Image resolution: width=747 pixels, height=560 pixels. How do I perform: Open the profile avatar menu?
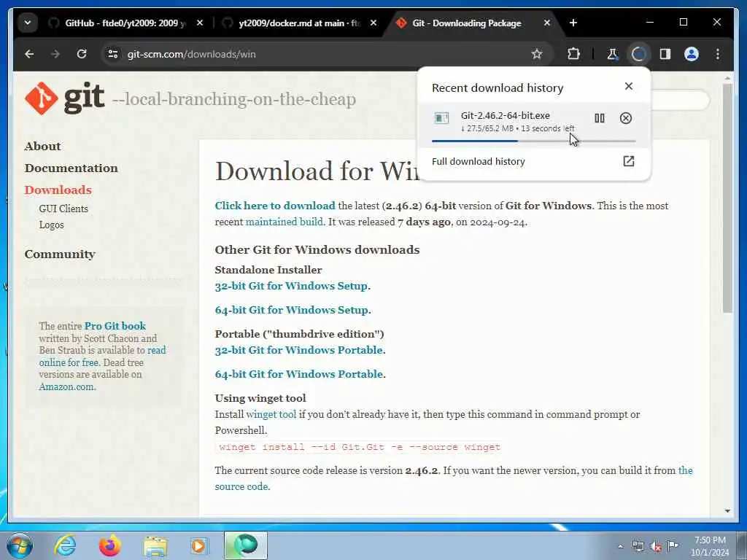[x=692, y=54]
